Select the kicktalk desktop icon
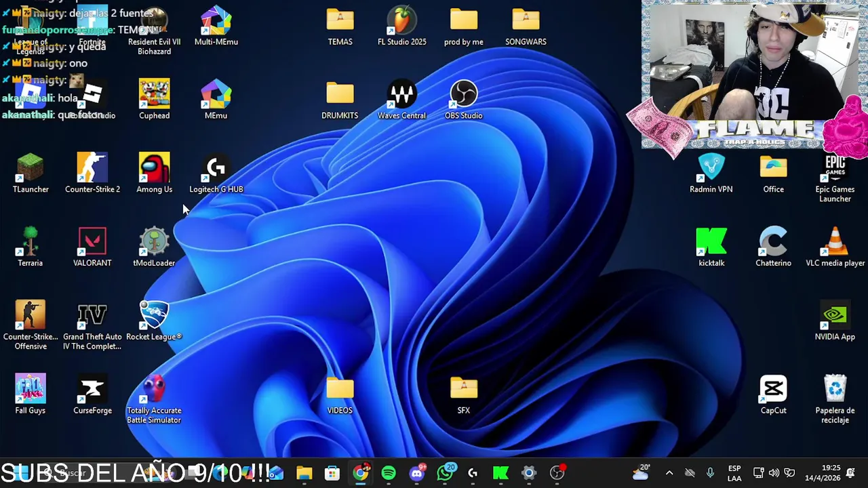The image size is (868, 488). (711, 247)
